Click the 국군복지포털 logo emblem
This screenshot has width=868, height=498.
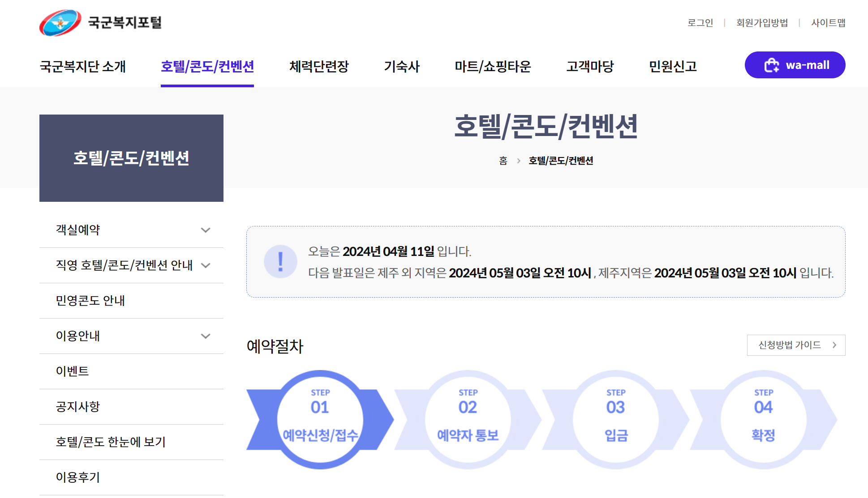[x=60, y=23]
